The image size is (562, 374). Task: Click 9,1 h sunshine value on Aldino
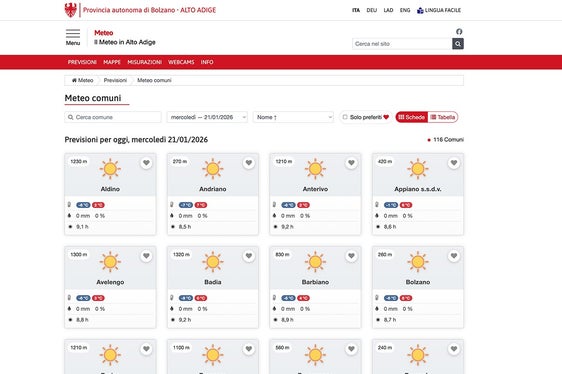(82, 227)
